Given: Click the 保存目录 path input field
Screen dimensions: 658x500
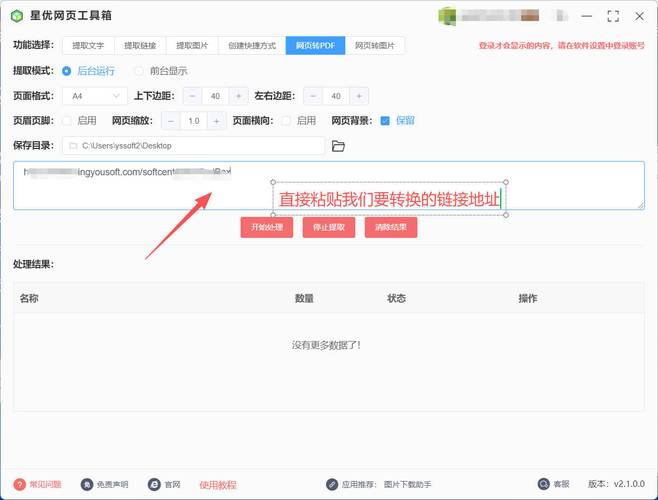Looking at the screenshot, I should pyautogui.click(x=193, y=146).
